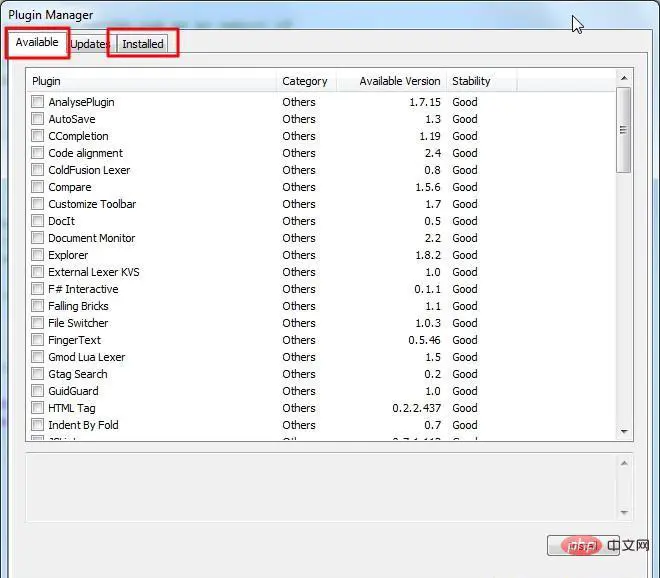Image resolution: width=660 pixels, height=578 pixels.
Task: Click the plugin list scrollbar thumb
Action: click(624, 130)
